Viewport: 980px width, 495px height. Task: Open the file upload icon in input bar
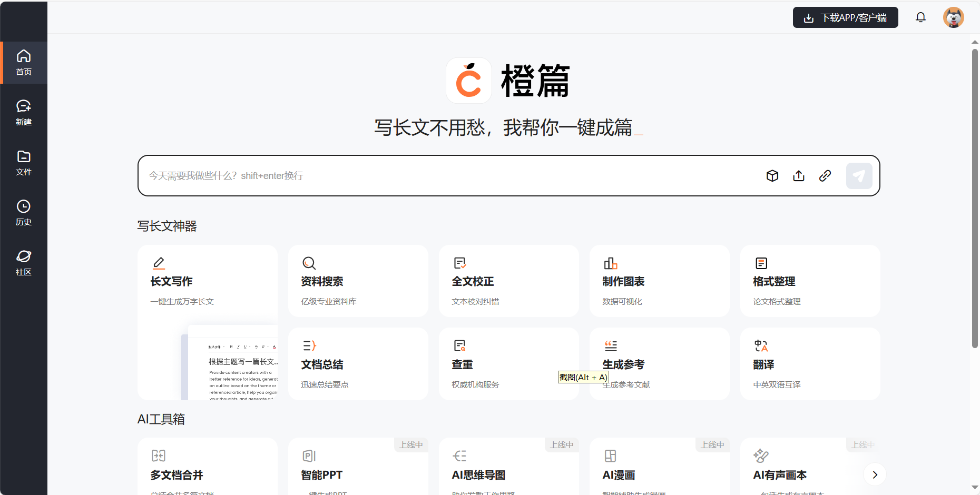(798, 175)
